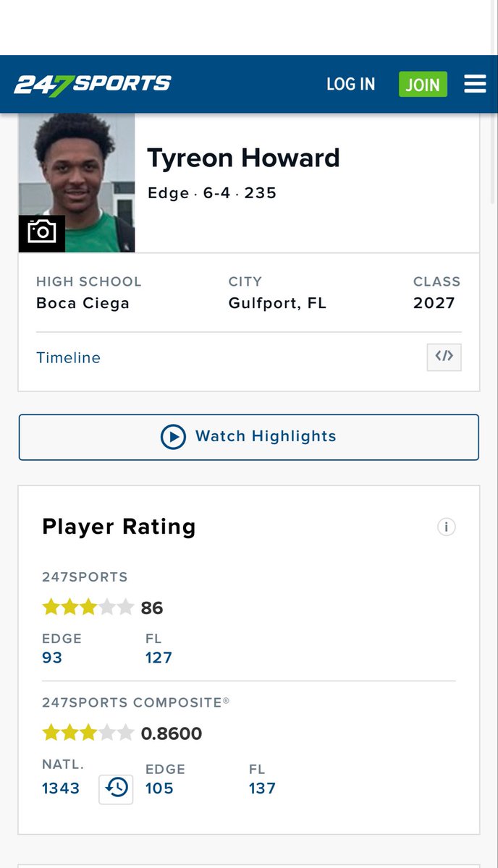Open the ranking history clock icon
The width and height of the screenshot is (498, 868).
(116, 788)
